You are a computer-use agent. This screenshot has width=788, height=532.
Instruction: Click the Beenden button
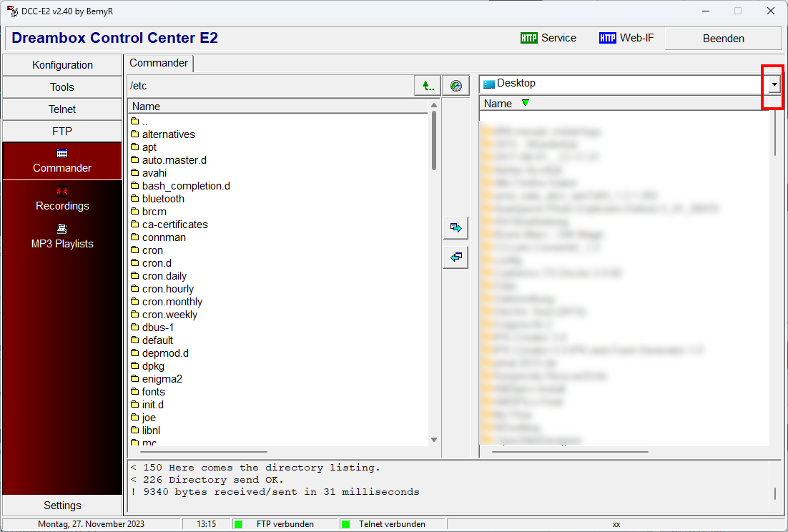coord(723,39)
